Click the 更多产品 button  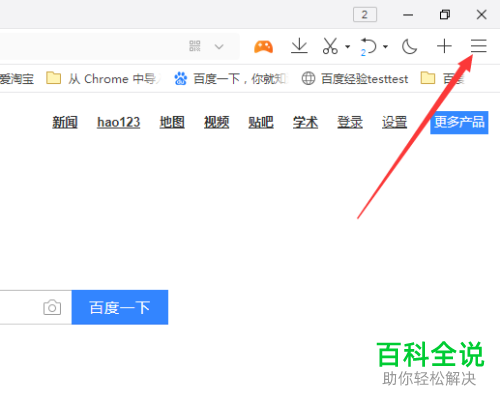point(459,122)
